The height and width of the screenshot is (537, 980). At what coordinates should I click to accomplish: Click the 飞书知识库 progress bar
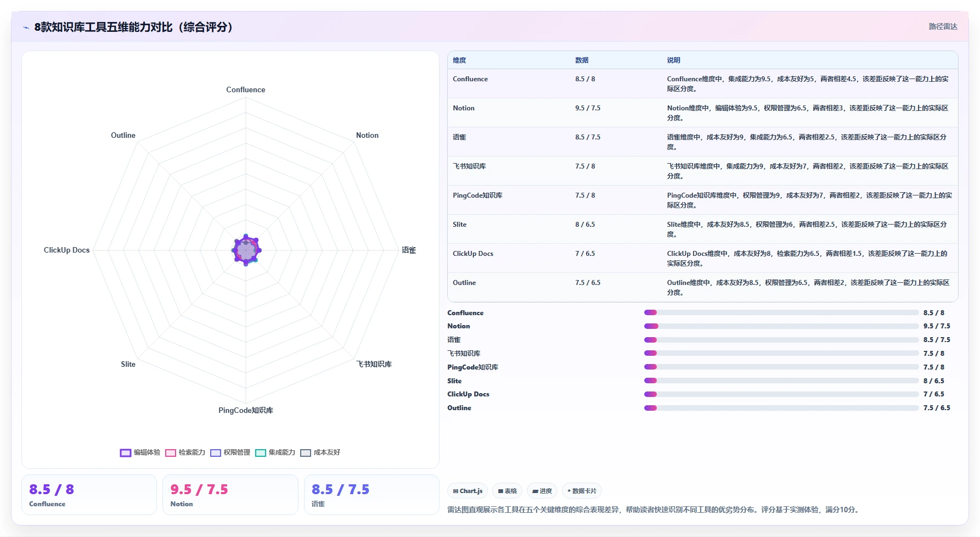click(781, 353)
